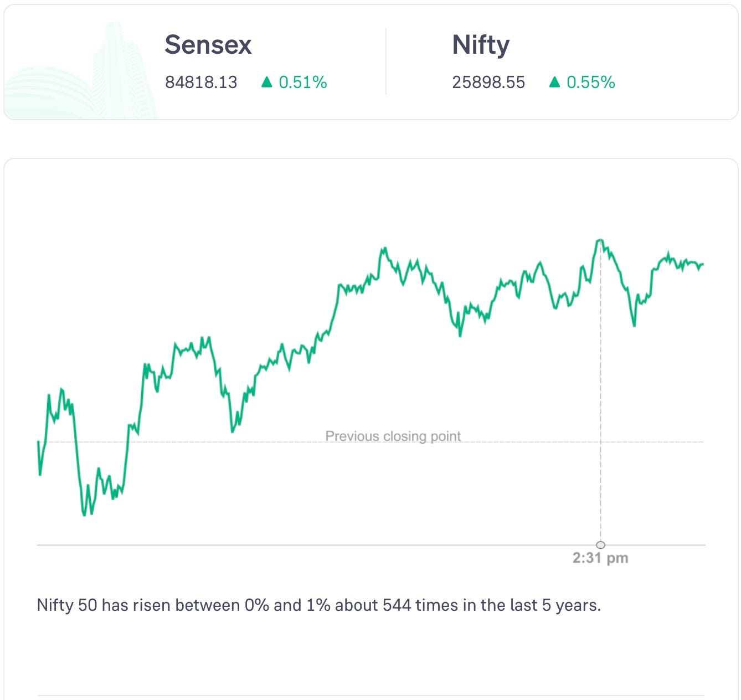
Task: Click the right end of the chart line
Action: [x=703, y=264]
